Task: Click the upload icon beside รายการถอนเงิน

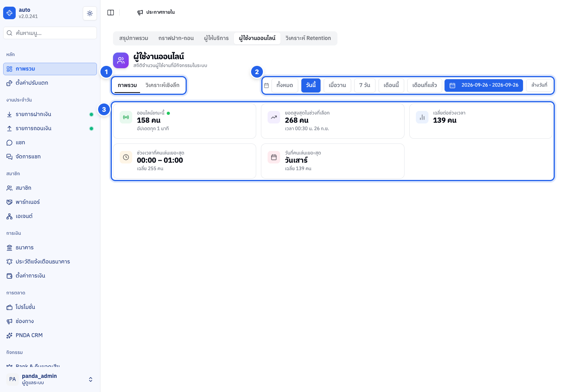Action: click(x=9, y=129)
